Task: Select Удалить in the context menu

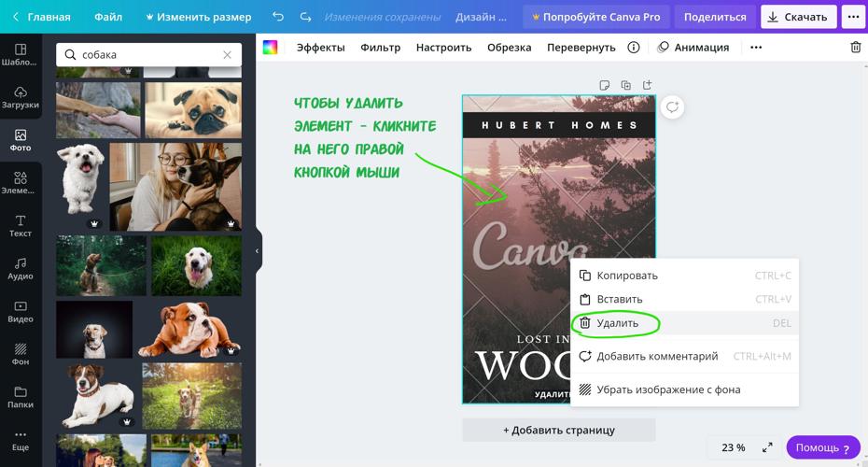Action: pos(617,323)
